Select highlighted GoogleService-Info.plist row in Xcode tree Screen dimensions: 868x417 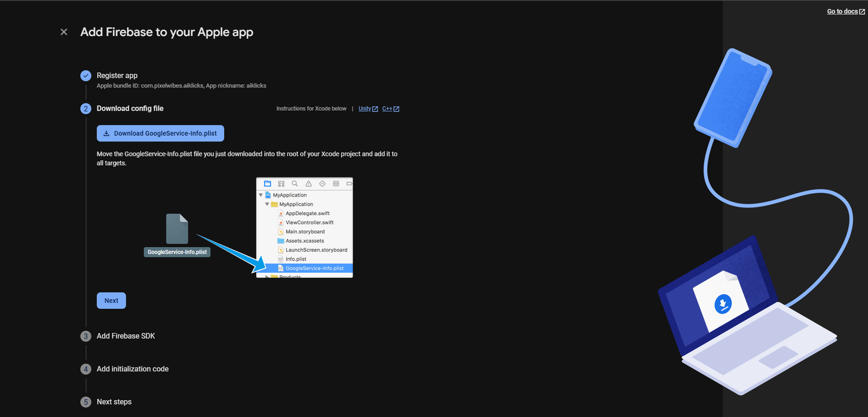[x=314, y=268]
